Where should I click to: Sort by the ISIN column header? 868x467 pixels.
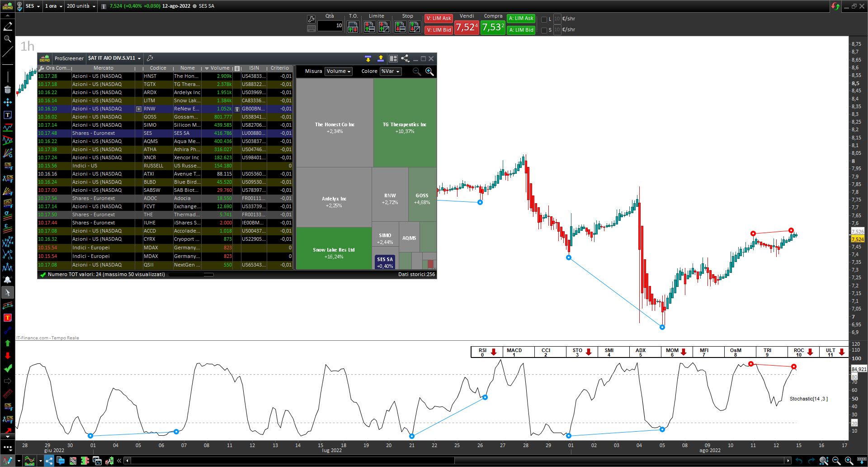pos(254,68)
